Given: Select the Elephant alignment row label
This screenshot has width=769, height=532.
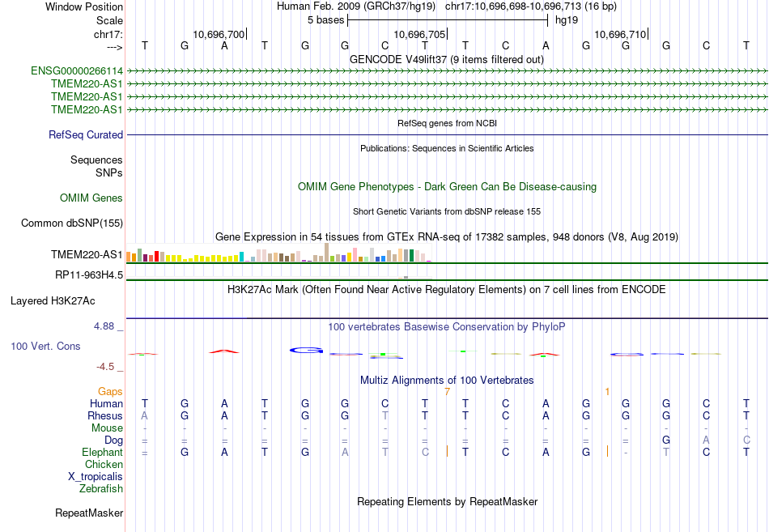Looking at the screenshot, I should (x=102, y=453).
